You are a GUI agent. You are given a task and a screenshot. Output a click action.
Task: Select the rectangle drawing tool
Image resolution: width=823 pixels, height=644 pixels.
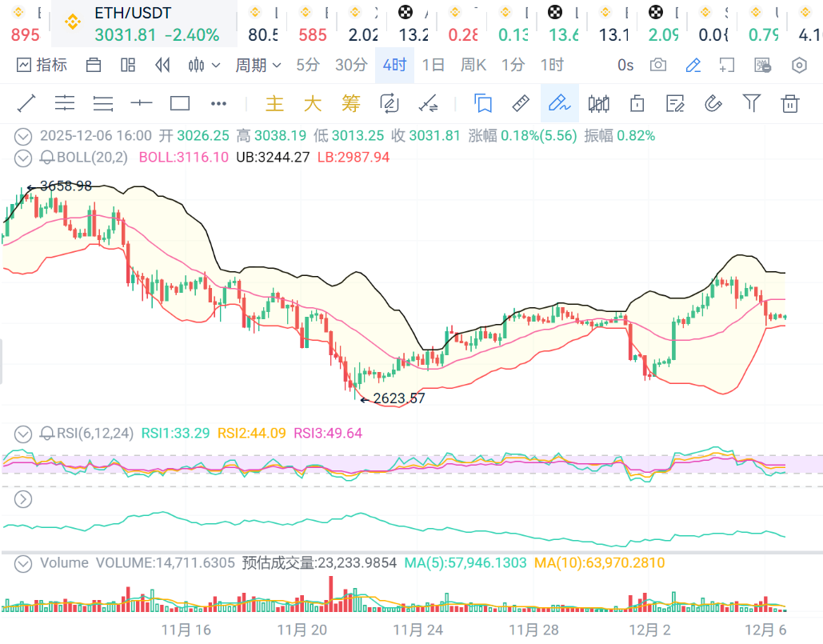coord(180,103)
